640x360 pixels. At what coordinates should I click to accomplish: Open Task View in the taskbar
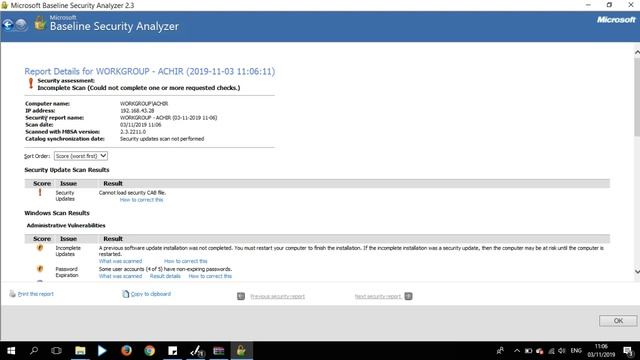[x=57, y=351]
